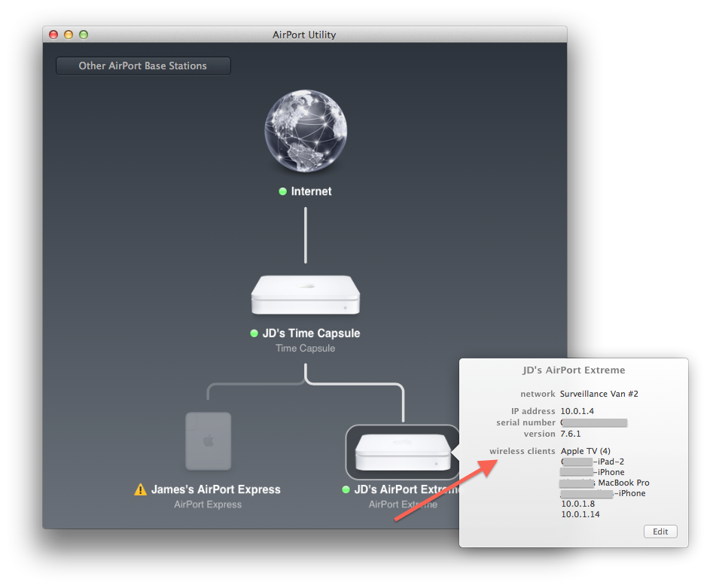Open Other AirPort Base Stations
This screenshot has height=588, width=716.
[143, 66]
